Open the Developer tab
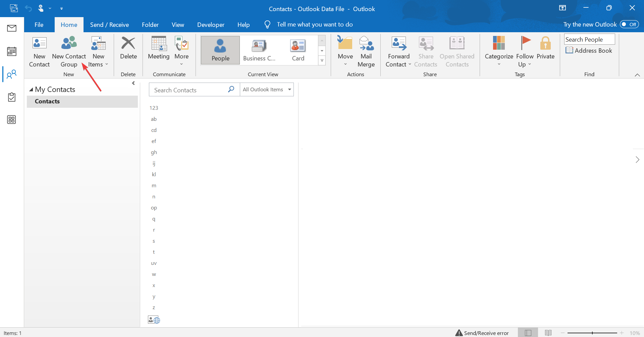 [211, 25]
